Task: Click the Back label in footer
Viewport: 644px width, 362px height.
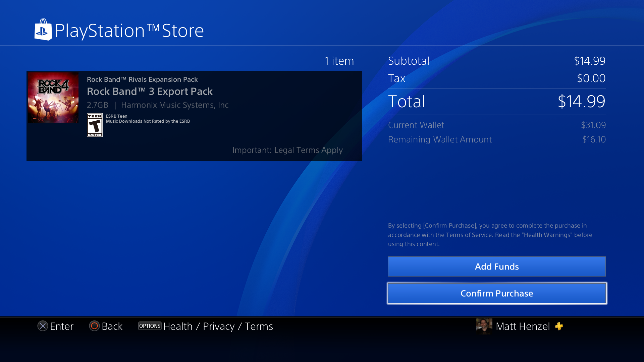Action: pyautogui.click(x=112, y=326)
